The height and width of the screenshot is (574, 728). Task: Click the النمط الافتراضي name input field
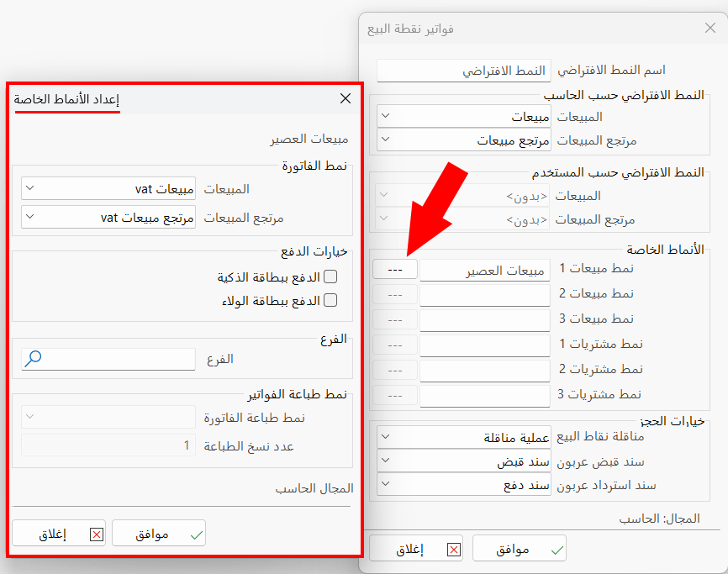point(463,71)
